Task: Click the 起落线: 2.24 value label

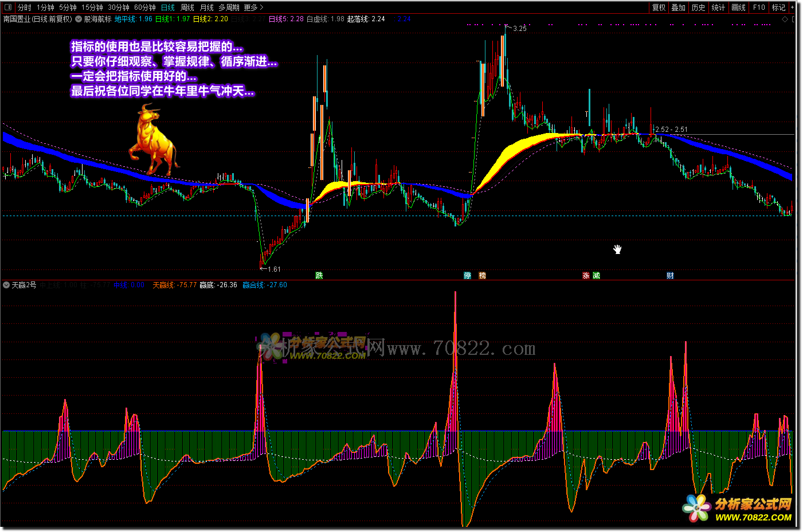Action: pos(366,19)
